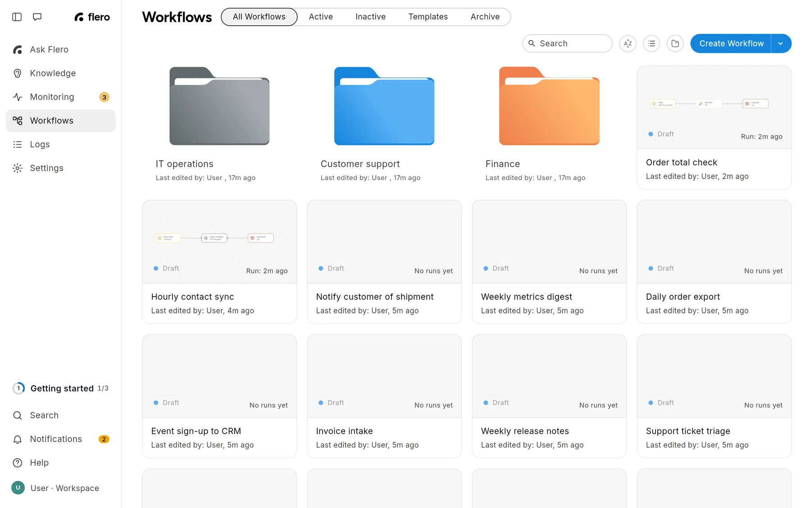The height and width of the screenshot is (508, 812).
Task: Open Daily order export workflow
Action: 714,262
